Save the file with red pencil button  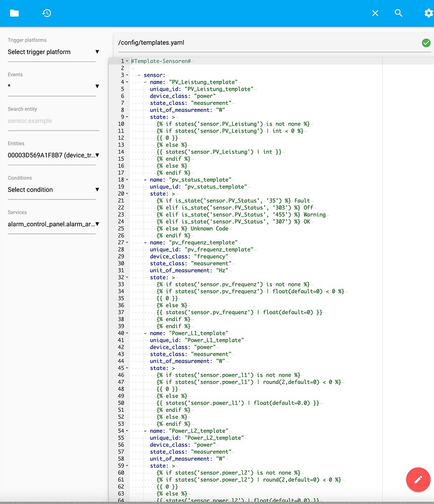click(x=418, y=479)
